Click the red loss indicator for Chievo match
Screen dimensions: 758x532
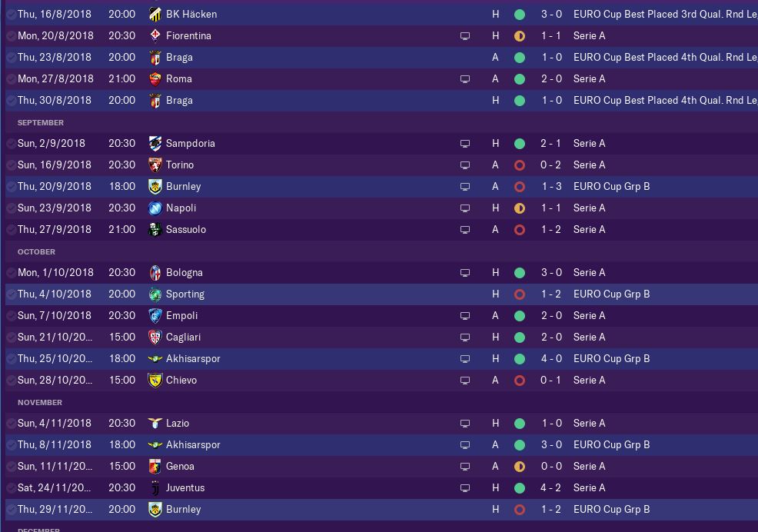click(520, 380)
